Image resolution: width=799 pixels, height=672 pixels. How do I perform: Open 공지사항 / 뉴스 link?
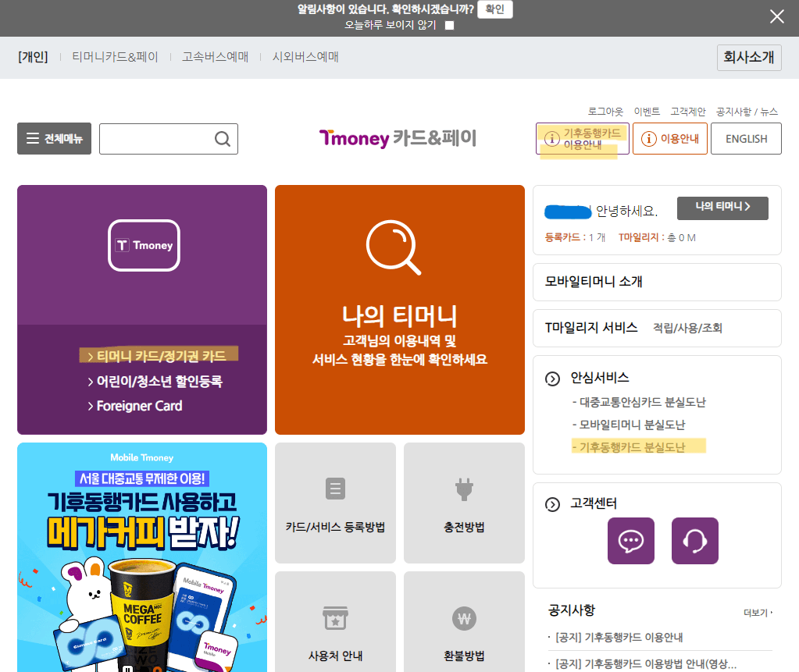pyautogui.click(x=747, y=112)
